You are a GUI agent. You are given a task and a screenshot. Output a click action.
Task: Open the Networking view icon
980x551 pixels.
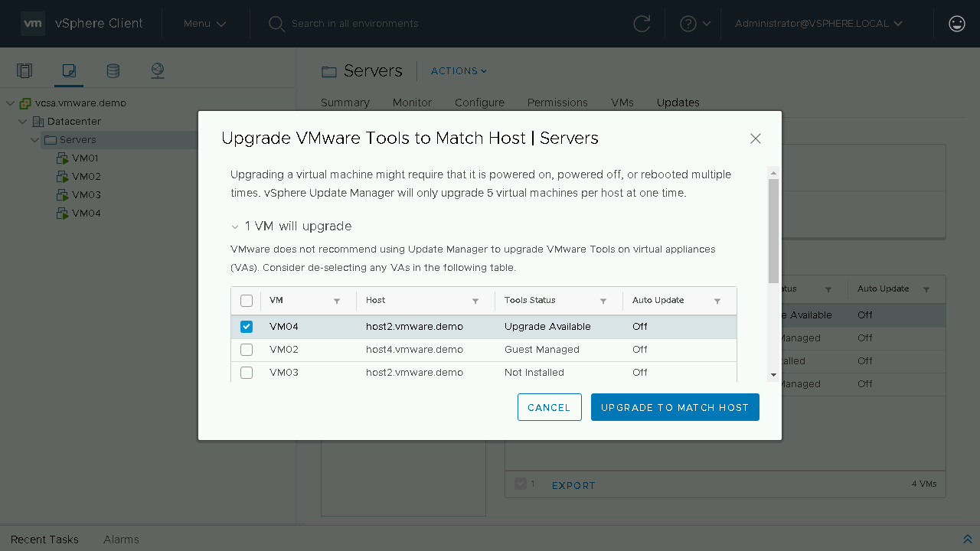pyautogui.click(x=158, y=71)
